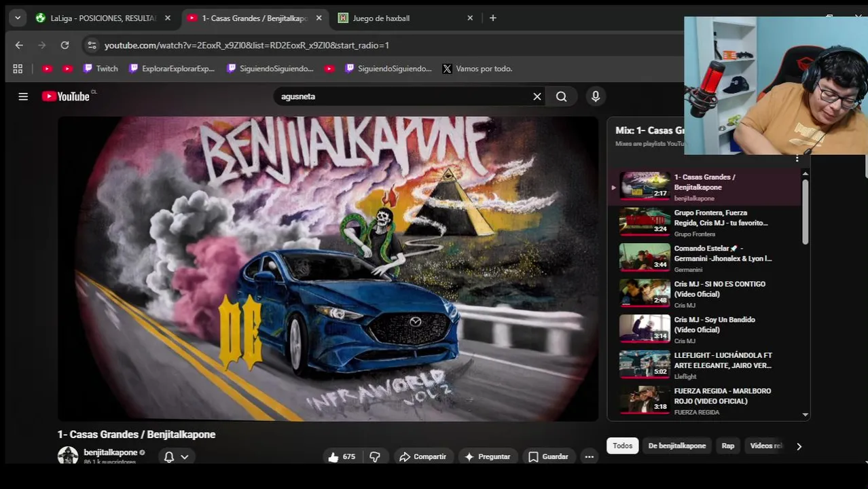Click the Preguntar button

488,457
